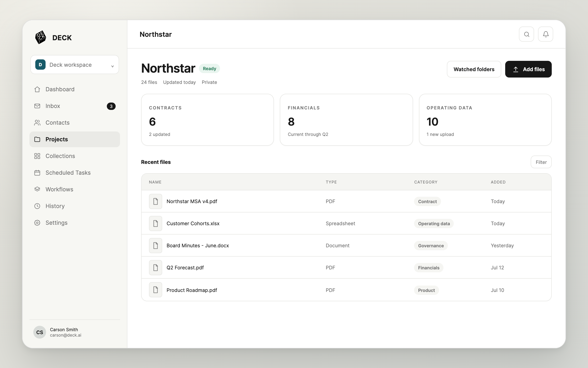Open Inbox in sidebar
588x368 pixels.
click(x=75, y=106)
